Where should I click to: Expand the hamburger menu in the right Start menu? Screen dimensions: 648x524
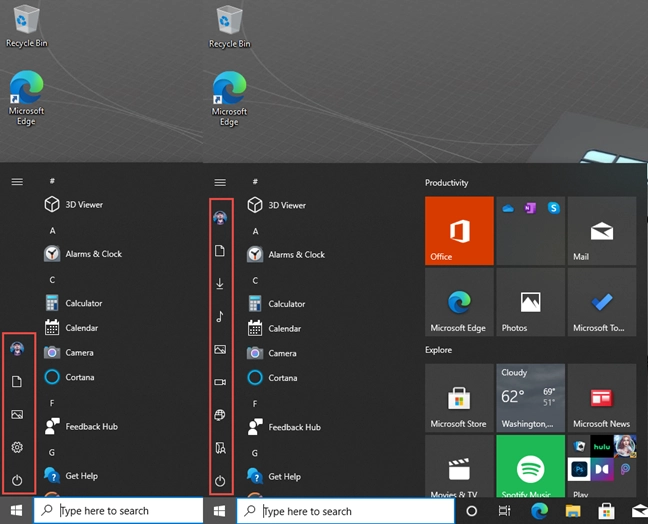(x=220, y=183)
